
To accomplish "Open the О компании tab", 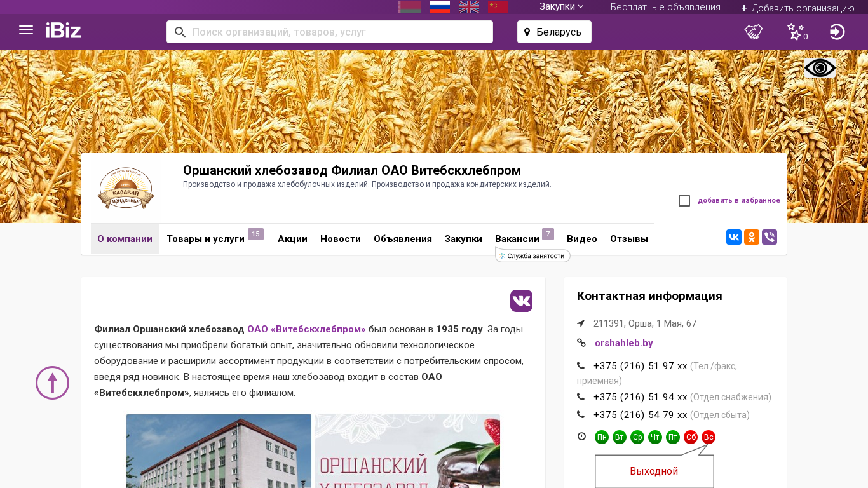I will (125, 239).
